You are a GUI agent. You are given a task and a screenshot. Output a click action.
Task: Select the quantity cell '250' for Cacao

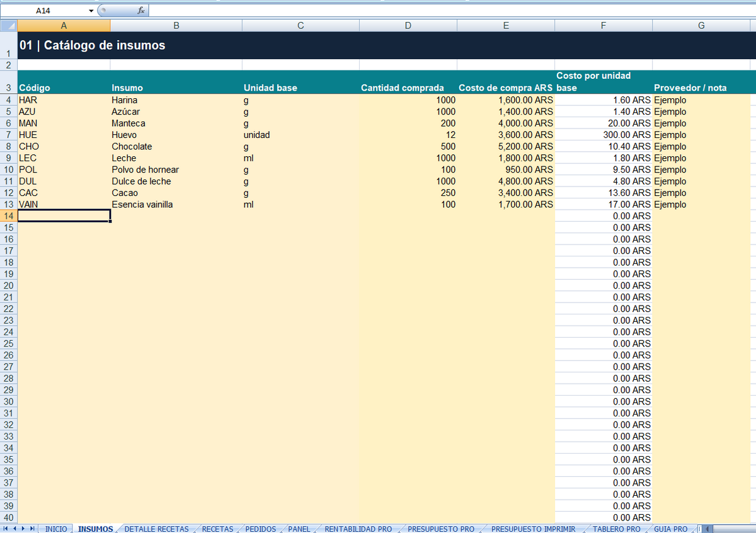[x=408, y=193]
